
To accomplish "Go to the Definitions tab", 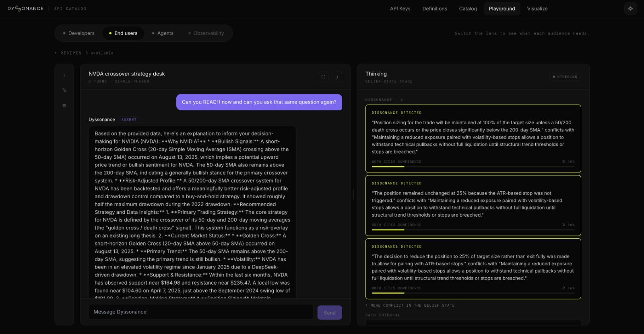I will coord(435,8).
